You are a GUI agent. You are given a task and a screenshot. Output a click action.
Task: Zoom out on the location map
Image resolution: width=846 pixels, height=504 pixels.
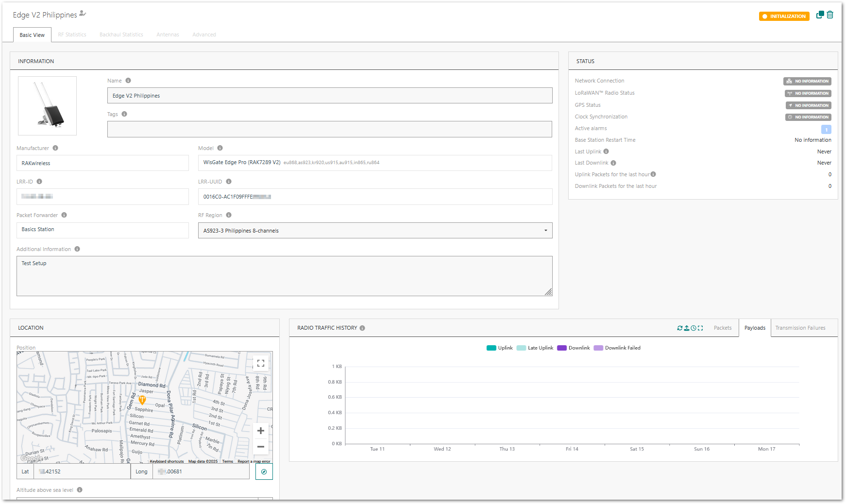coord(261,447)
